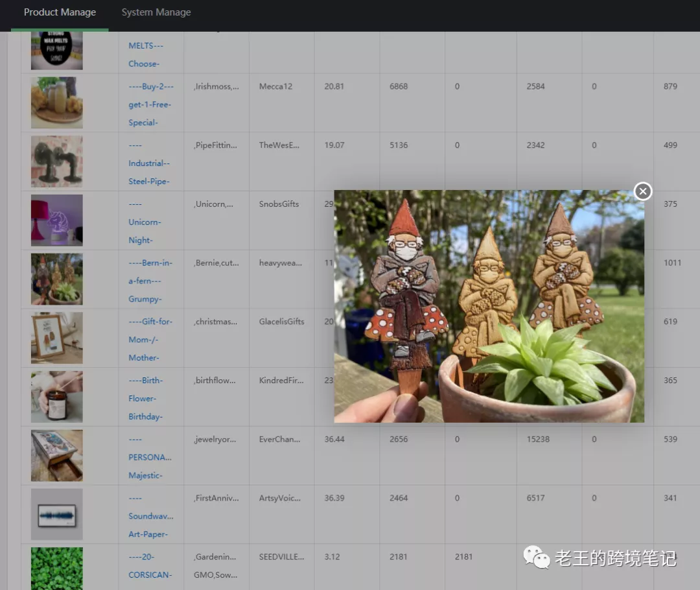
Task: Click the Soundwave Art thumbnail
Action: [57, 514]
